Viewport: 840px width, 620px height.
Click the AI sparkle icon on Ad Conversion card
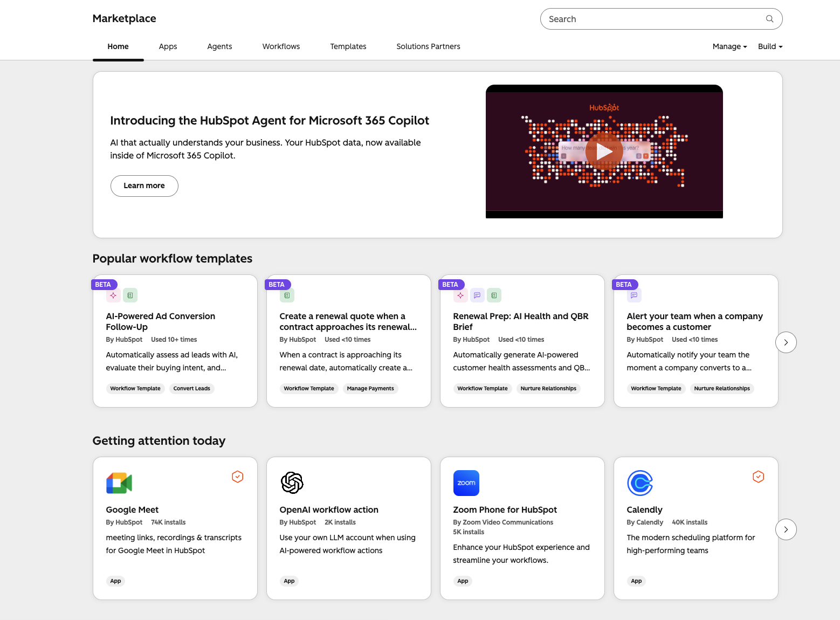point(113,295)
